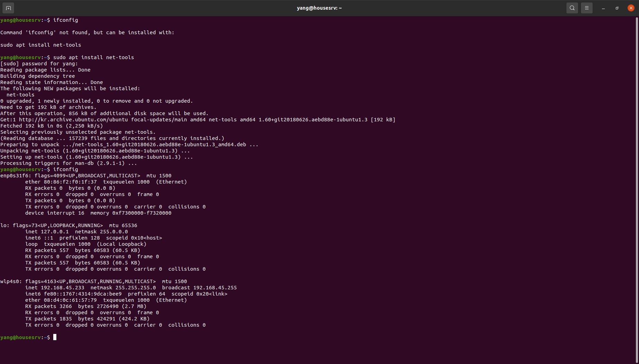
Task: Open a new terminal tab
Action: 8,8
